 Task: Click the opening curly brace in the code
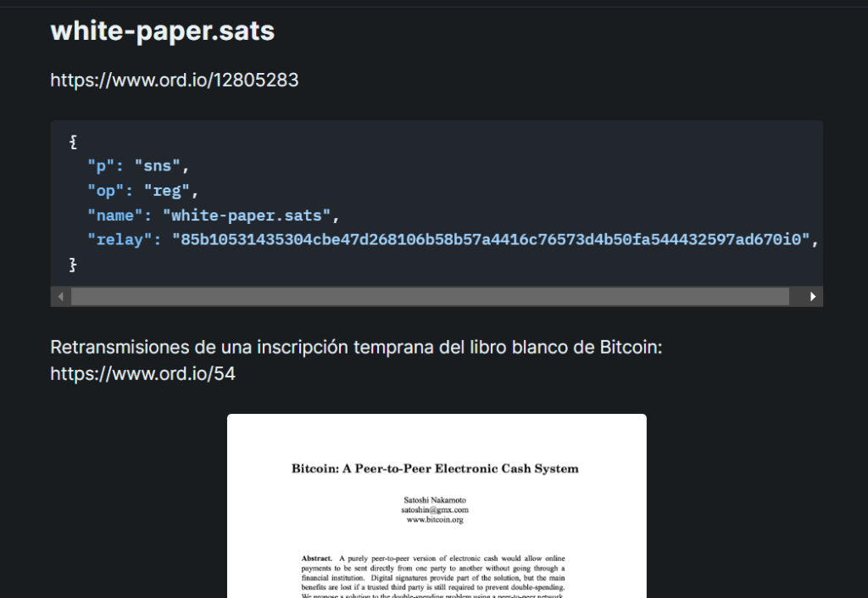pos(73,142)
